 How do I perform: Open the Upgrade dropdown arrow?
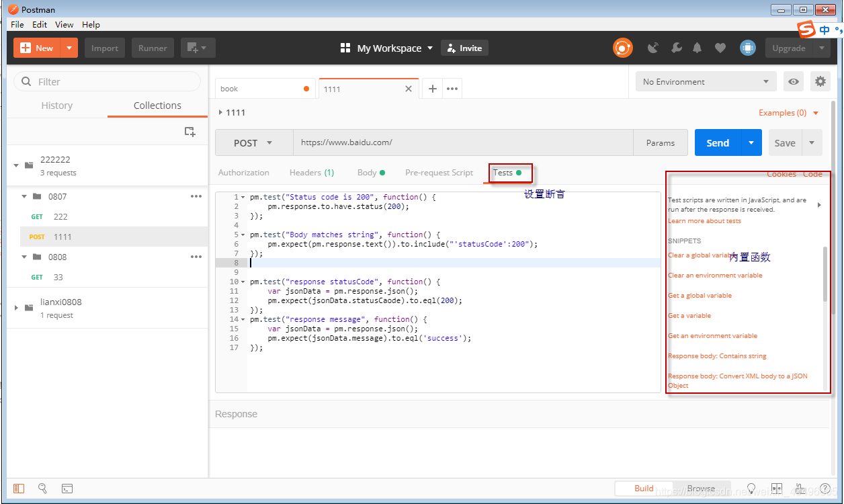click(821, 48)
